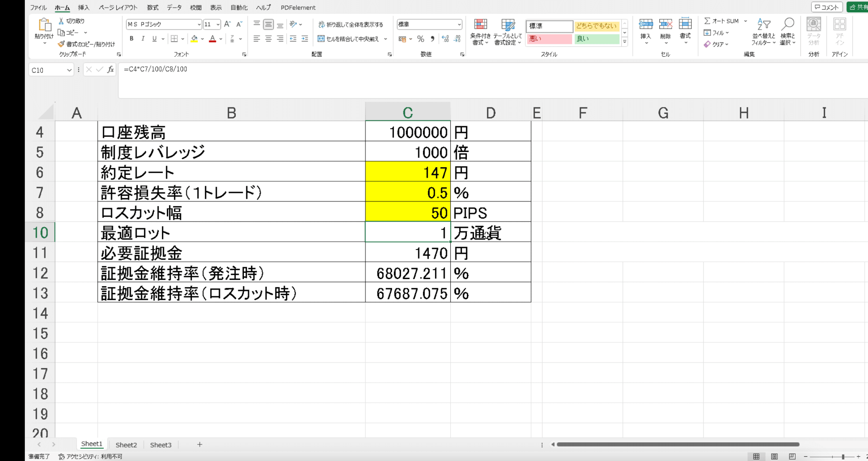Apply percent style to selection
This screenshot has width=868, height=461.
tap(420, 39)
